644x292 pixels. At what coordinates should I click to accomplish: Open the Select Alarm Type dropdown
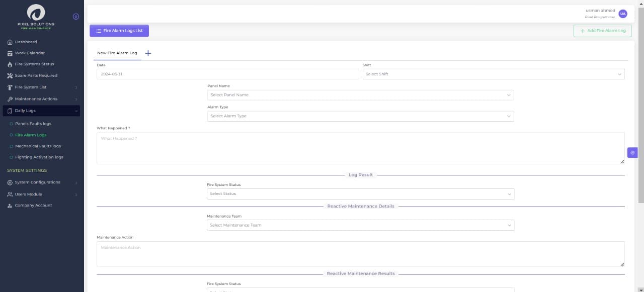pos(360,116)
